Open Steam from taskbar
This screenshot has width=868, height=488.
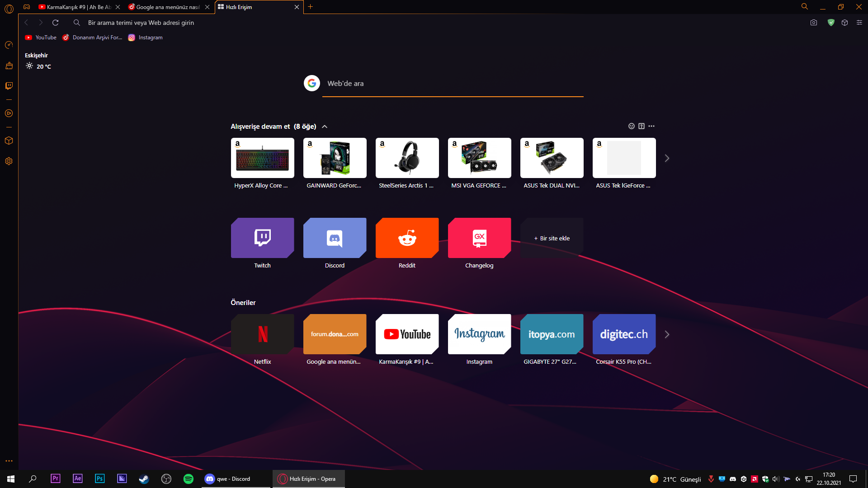[144, 479]
